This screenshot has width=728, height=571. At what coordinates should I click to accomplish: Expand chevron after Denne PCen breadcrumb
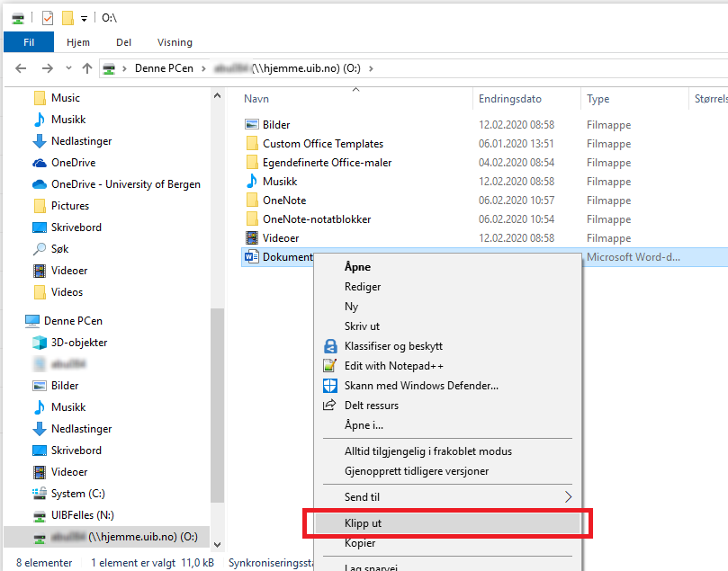pos(203,68)
